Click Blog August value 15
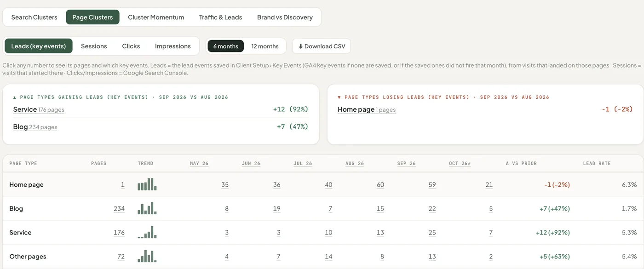 point(380,209)
